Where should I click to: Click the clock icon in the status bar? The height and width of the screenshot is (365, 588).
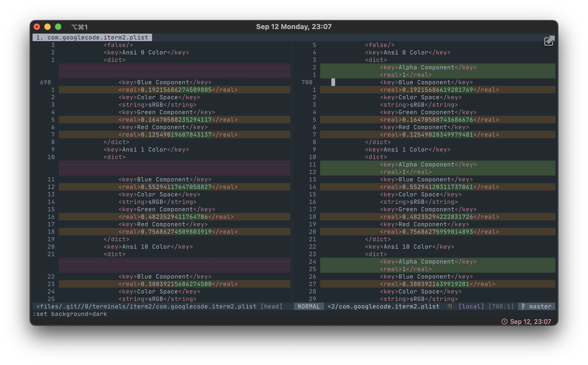tap(504, 322)
